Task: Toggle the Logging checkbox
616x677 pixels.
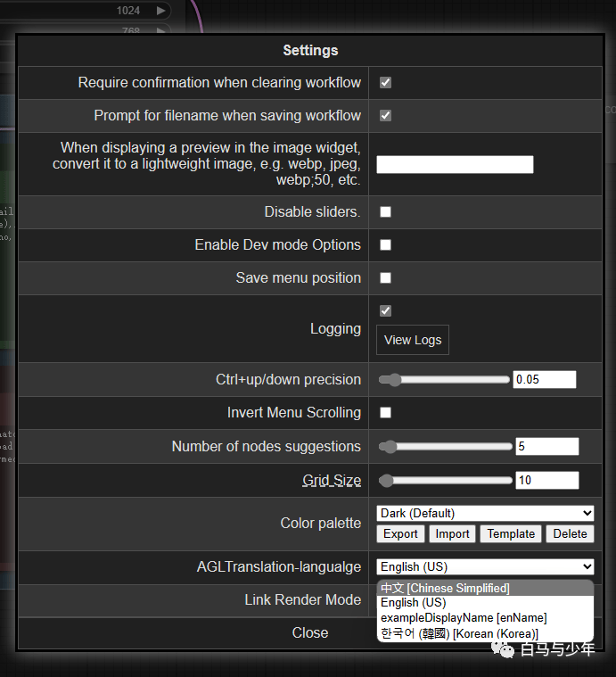Action: coord(385,311)
